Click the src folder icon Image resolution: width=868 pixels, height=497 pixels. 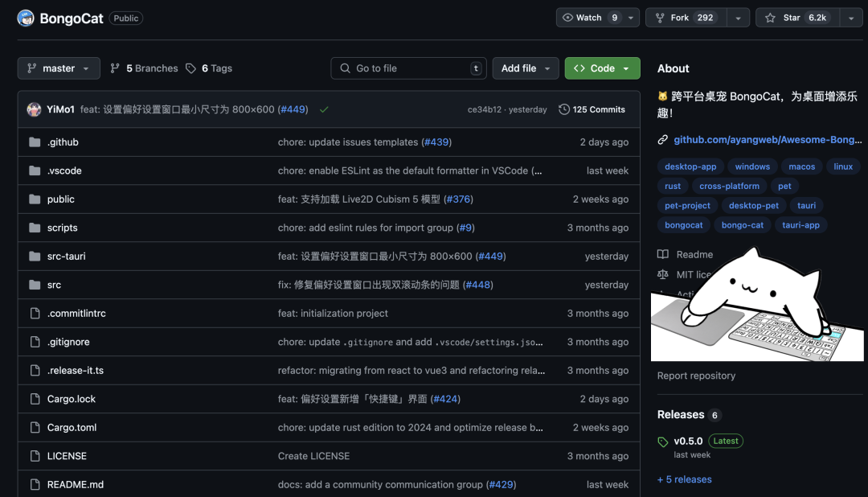pyautogui.click(x=35, y=285)
